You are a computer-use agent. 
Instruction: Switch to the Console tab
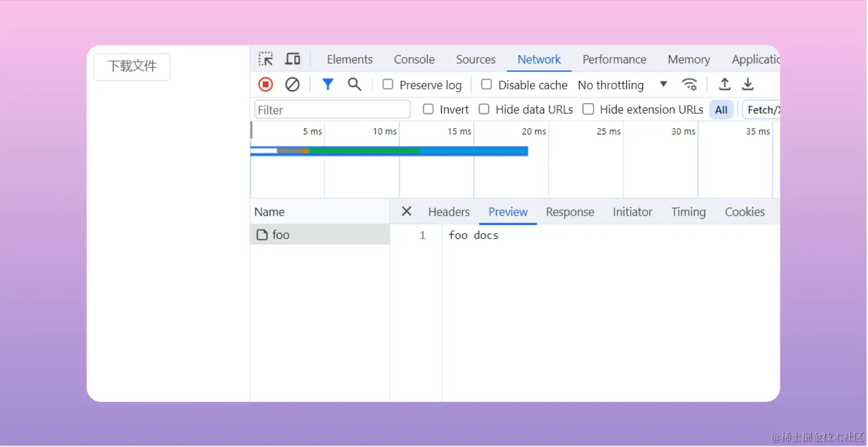point(414,59)
